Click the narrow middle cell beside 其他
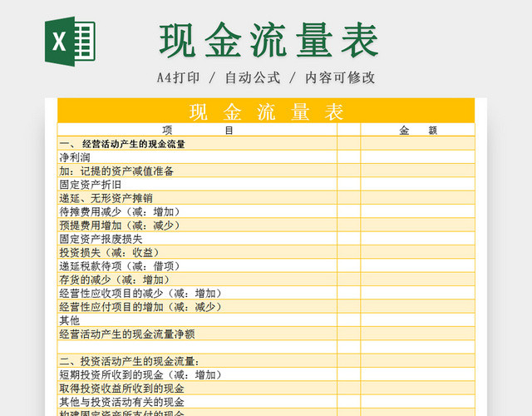532x416 pixels. [349, 319]
